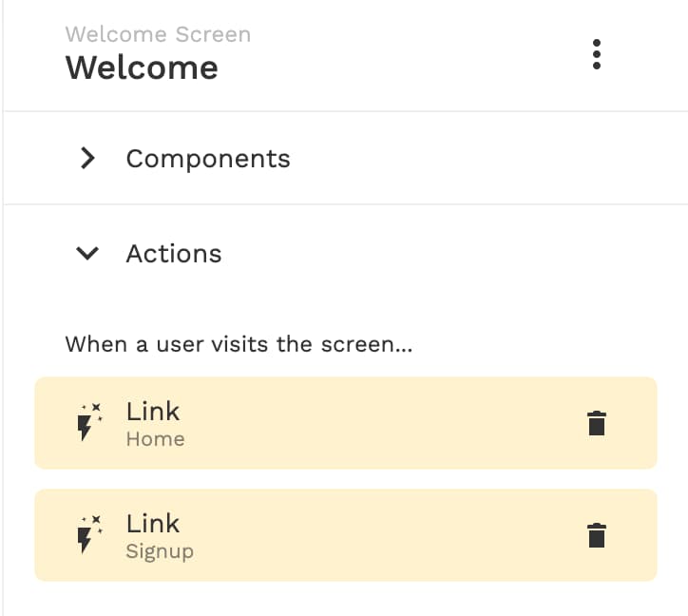Delete the Link Signup action with trash icon
The width and height of the screenshot is (688, 616).
click(596, 535)
